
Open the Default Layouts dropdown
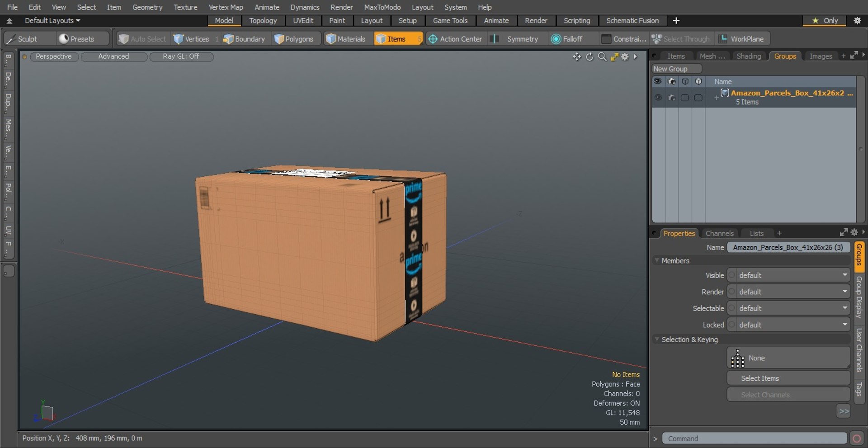pos(52,21)
